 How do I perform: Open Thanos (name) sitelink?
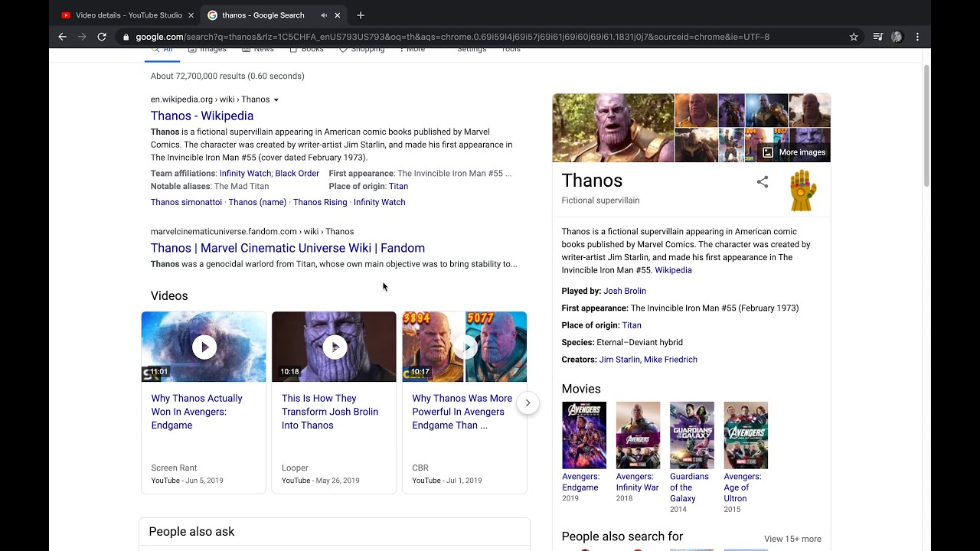click(257, 202)
